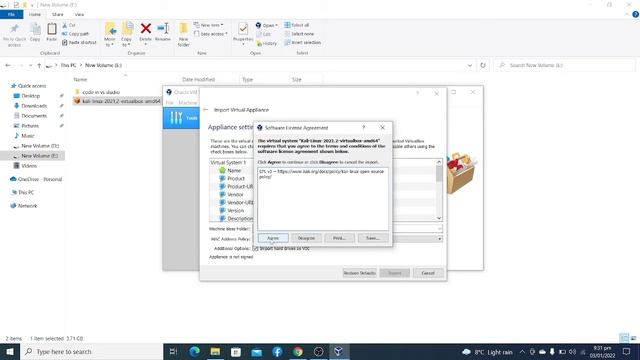Sort by Name column header
This screenshot has width=640, height=360.
tap(80, 80)
